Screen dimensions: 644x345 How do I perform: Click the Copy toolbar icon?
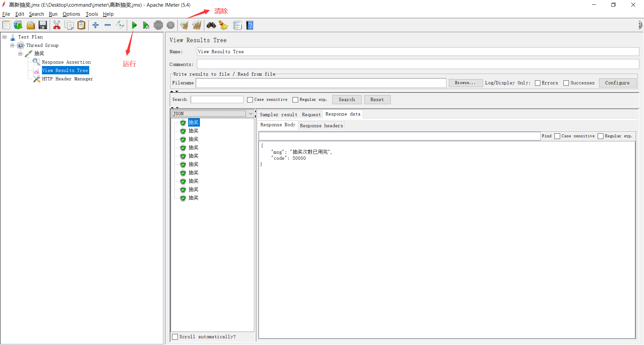point(69,25)
